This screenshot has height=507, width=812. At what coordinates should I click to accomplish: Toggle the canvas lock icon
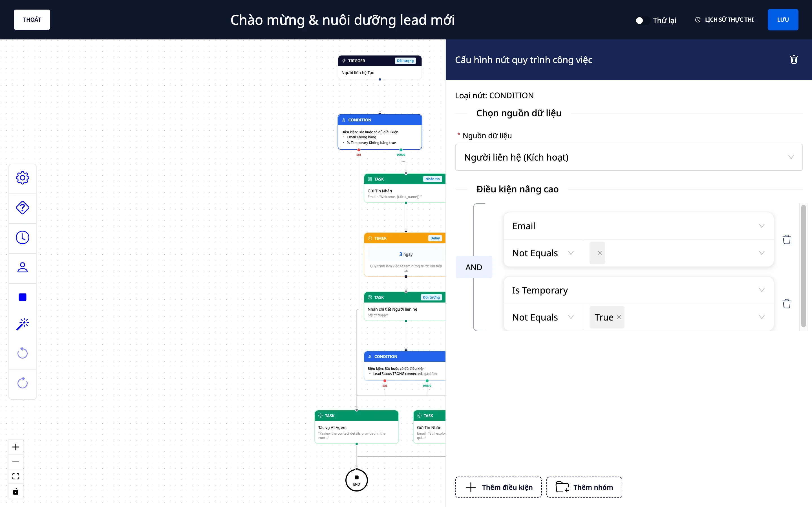[x=16, y=492]
